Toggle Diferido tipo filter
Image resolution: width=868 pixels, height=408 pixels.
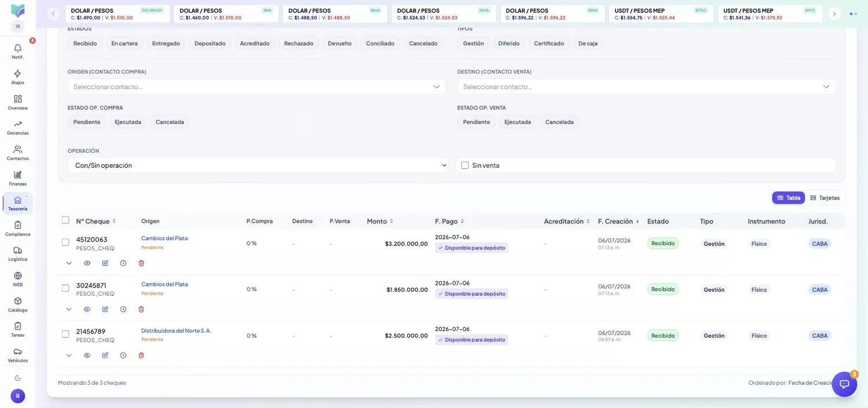pos(509,43)
